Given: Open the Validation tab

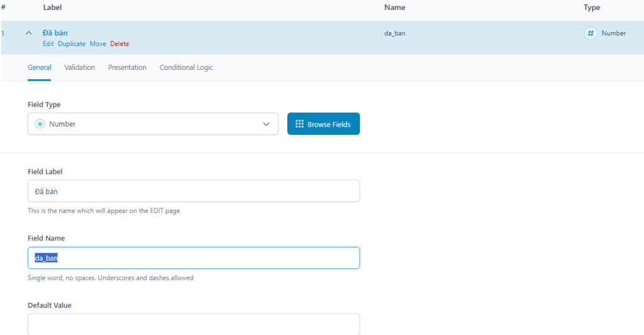Looking at the screenshot, I should [x=79, y=67].
